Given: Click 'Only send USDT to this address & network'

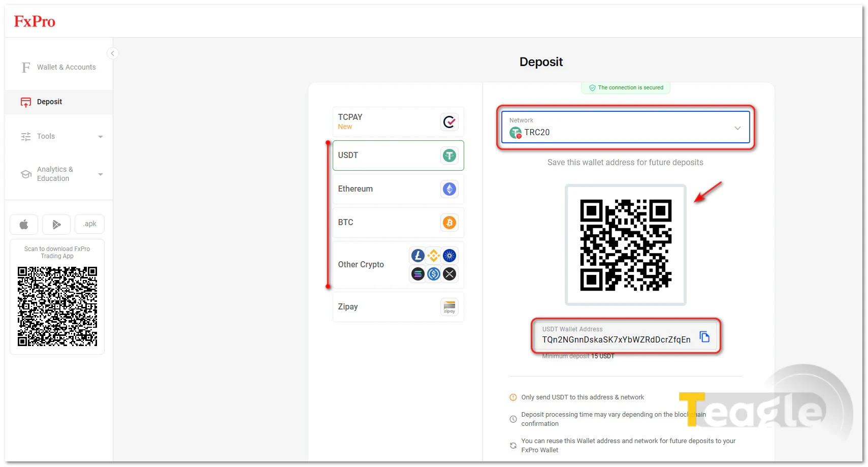Looking at the screenshot, I should (583, 397).
